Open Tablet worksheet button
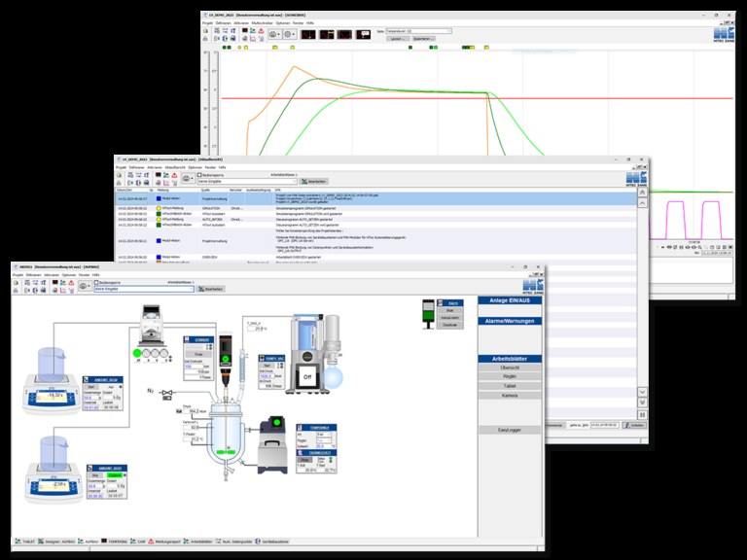 tap(510, 386)
